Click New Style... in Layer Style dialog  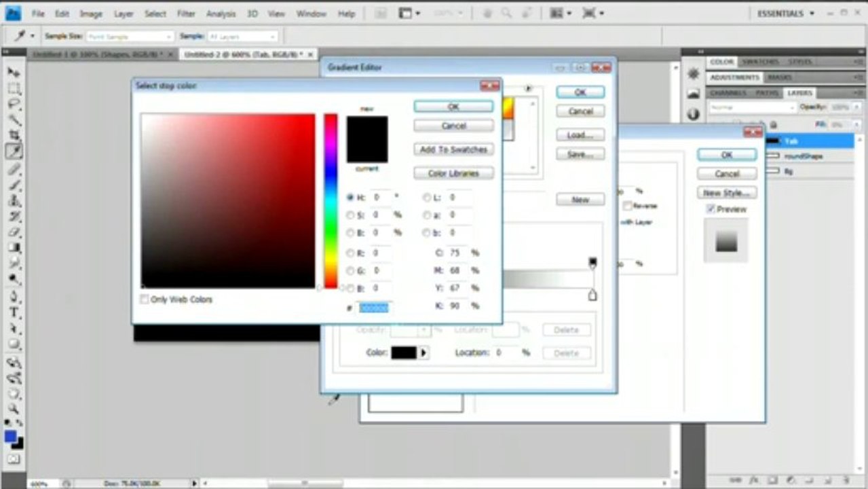(726, 194)
